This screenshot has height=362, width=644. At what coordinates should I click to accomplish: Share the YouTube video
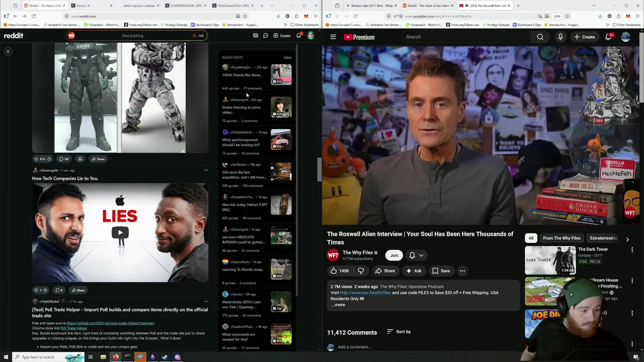point(385,271)
